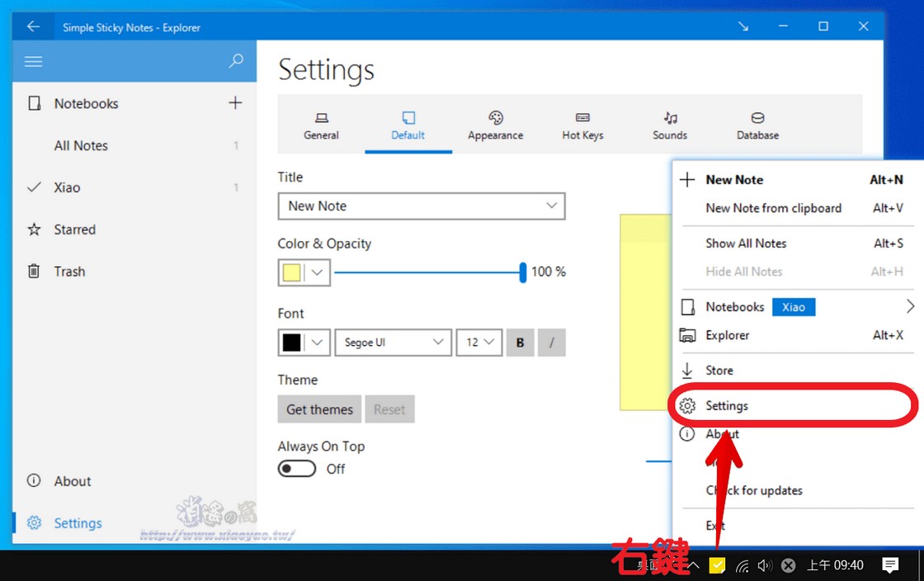
Task: Click the Xiao notebook badge in menu
Action: pyautogui.click(x=794, y=307)
